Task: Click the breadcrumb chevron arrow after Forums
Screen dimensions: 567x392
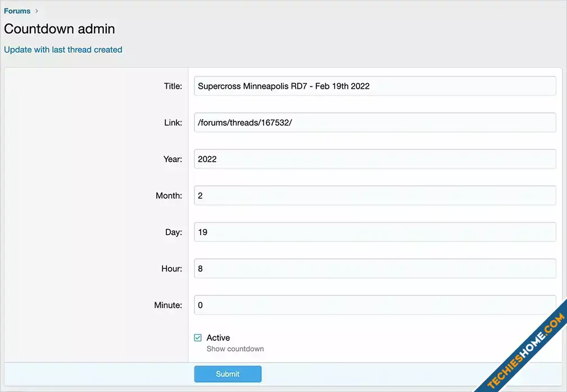Action: coord(37,11)
